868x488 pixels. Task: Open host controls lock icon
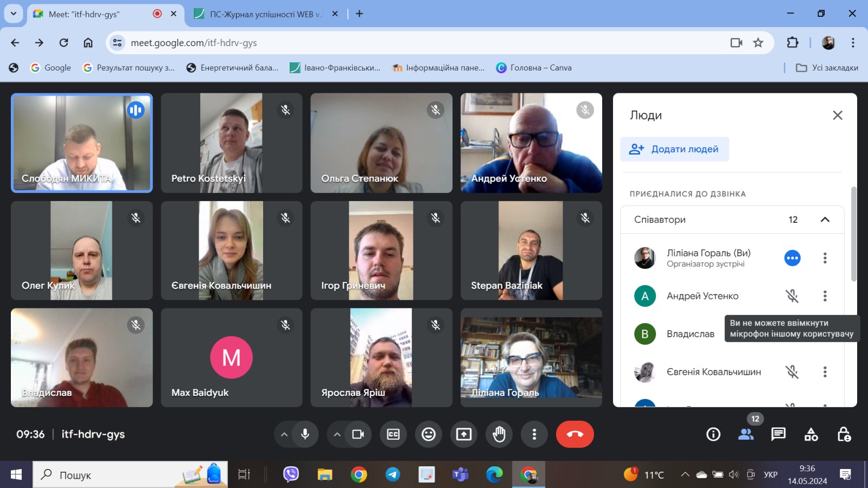pyautogui.click(x=844, y=434)
